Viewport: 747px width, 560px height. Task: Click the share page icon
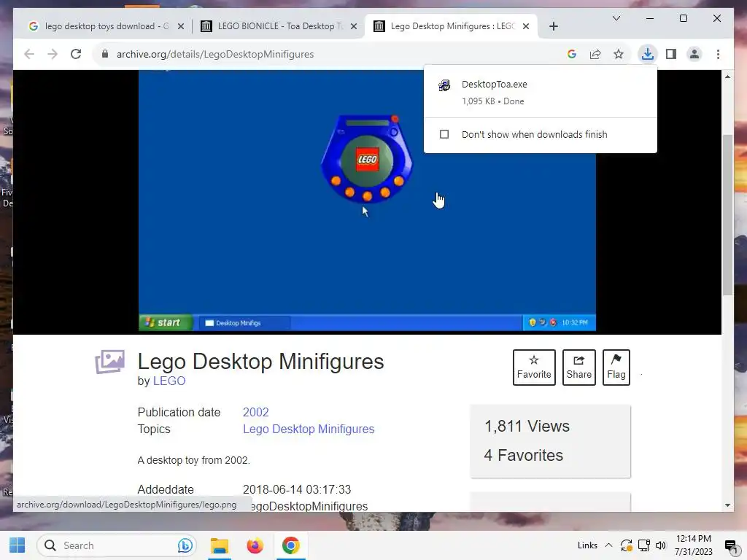click(x=595, y=54)
